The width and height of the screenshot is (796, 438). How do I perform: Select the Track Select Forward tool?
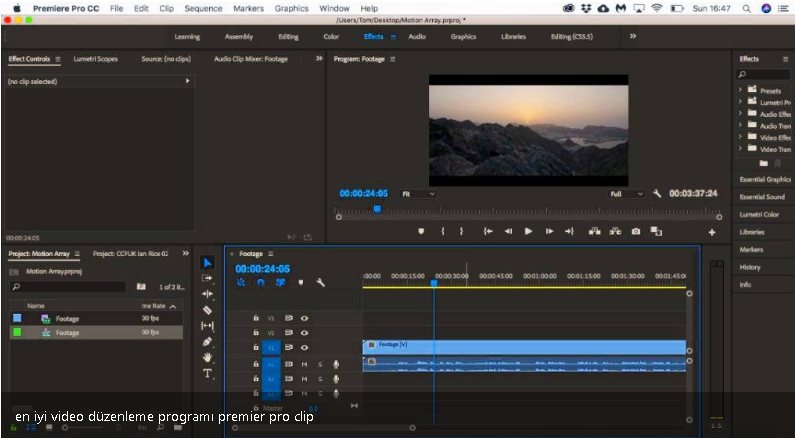(207, 278)
